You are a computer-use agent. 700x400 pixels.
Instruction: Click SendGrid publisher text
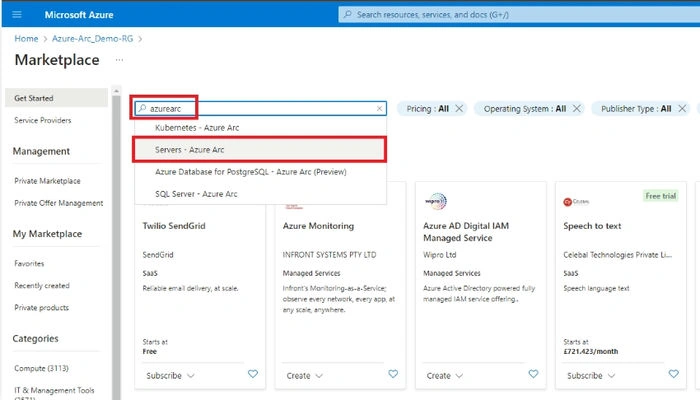tap(158, 255)
